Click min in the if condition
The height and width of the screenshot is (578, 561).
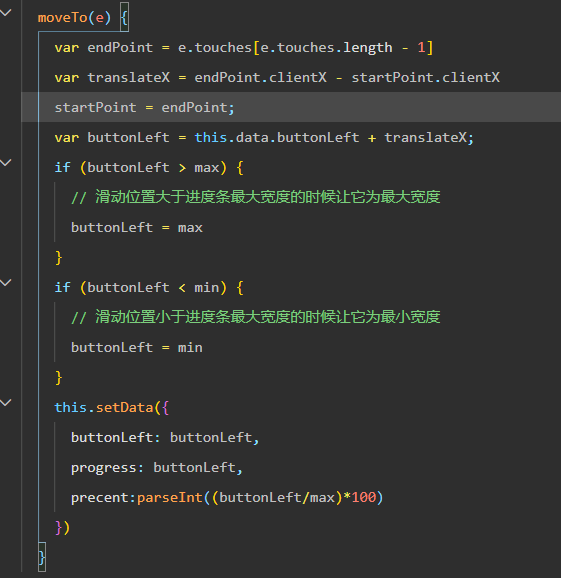point(207,288)
